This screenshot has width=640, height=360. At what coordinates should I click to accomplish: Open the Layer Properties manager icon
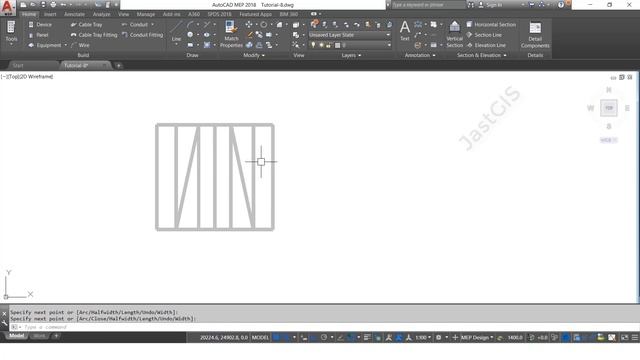314,24
